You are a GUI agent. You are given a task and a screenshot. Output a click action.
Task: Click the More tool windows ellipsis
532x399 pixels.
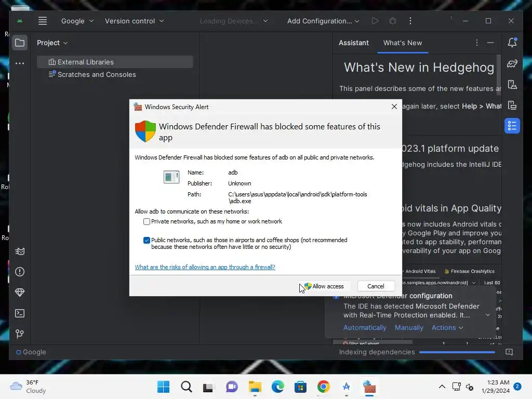[20, 63]
